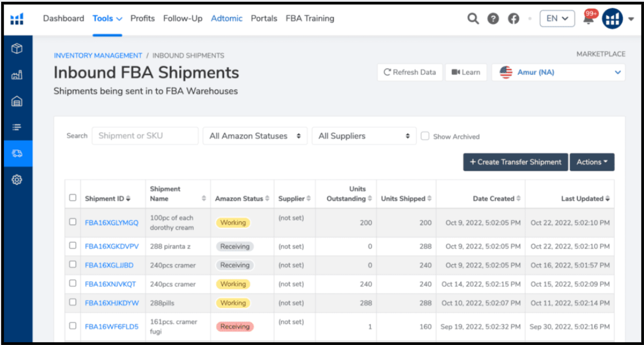Open the Amur (NA) marketplace dropdown
644x345 pixels.
tap(558, 72)
